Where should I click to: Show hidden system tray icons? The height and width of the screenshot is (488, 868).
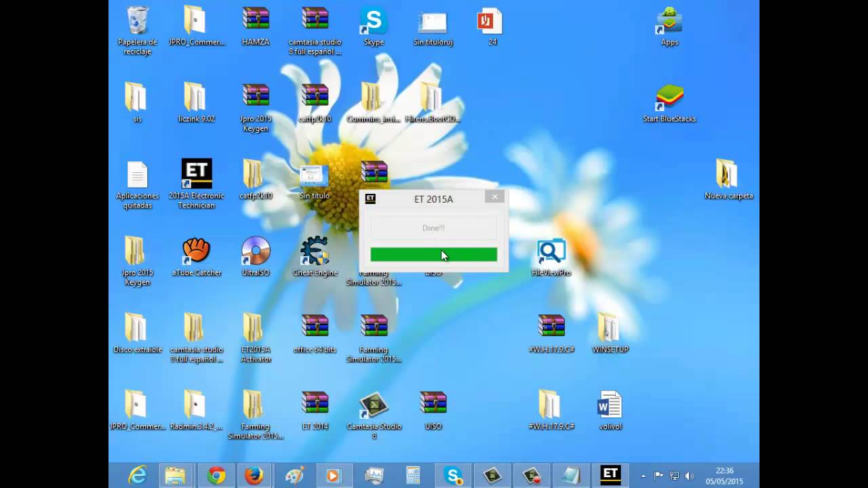643,476
